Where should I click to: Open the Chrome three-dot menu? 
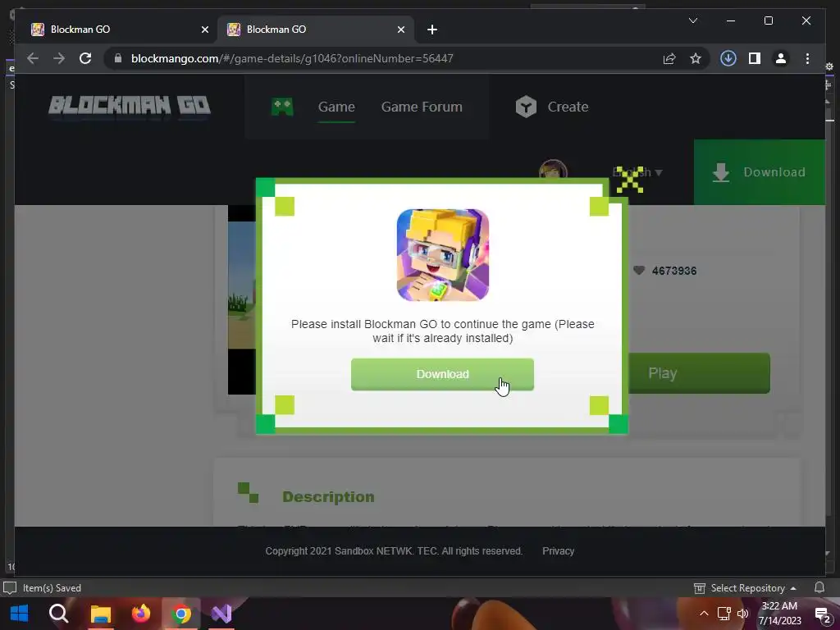807,58
